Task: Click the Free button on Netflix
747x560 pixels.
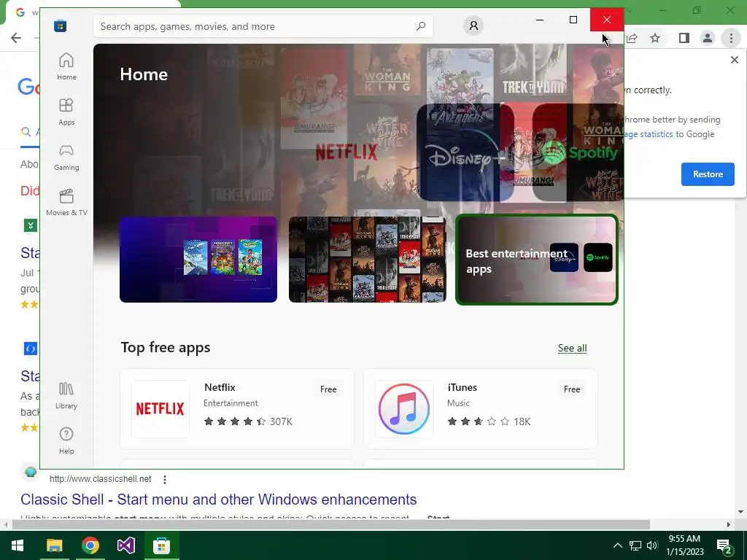Action: [328, 389]
